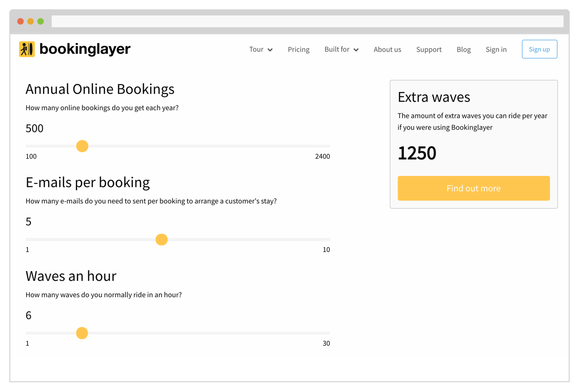Image resolution: width=579 pixels, height=392 pixels.
Task: Click the Find out more button
Action: (x=473, y=188)
